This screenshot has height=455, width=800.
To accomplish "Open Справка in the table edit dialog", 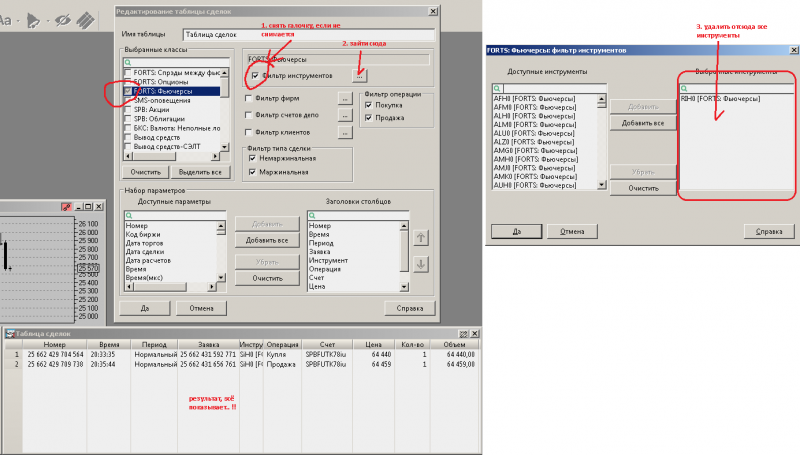I will point(410,308).
